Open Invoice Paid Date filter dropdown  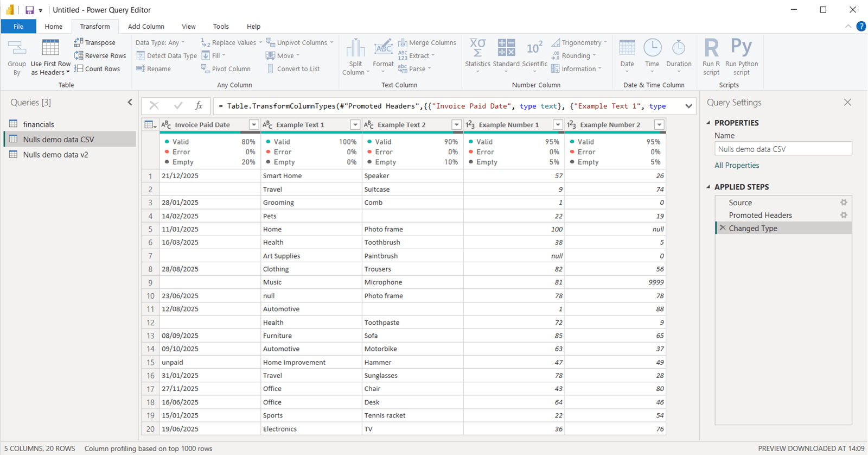253,125
